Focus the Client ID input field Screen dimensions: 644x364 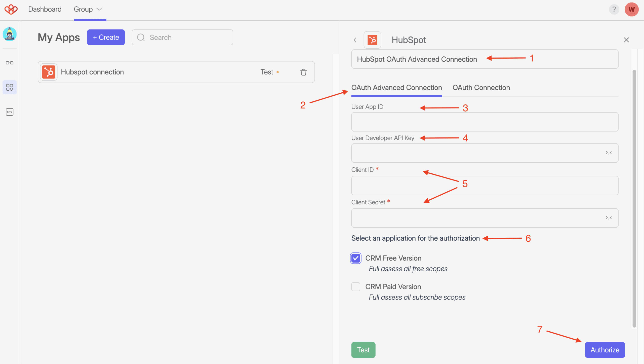pos(485,186)
